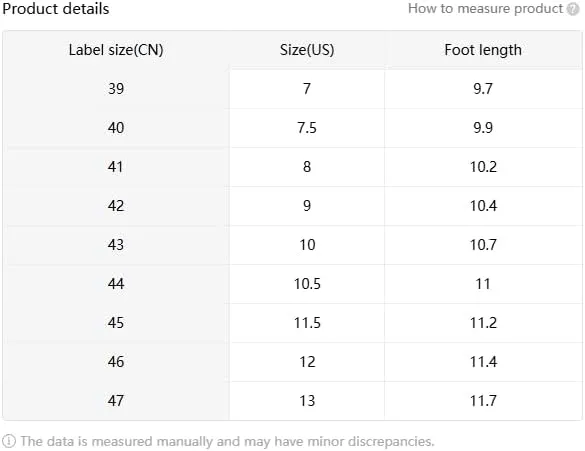Image resolution: width=585 pixels, height=451 pixels.
Task: Click US size 11.5 cell
Action: click(307, 323)
